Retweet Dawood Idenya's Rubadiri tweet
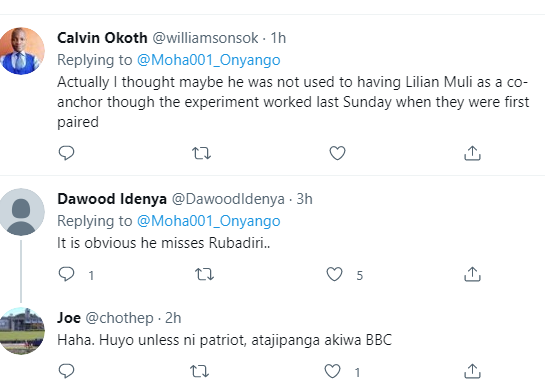 pos(204,274)
